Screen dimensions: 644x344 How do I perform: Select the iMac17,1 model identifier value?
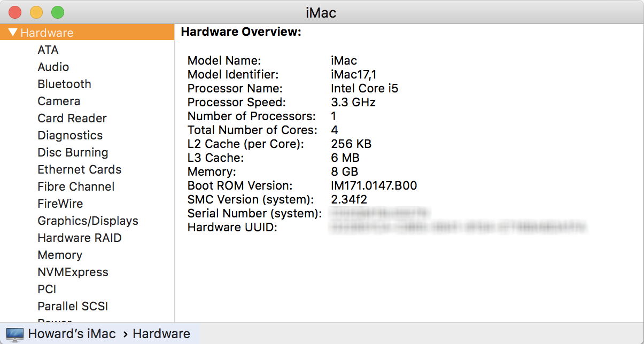pyautogui.click(x=354, y=74)
